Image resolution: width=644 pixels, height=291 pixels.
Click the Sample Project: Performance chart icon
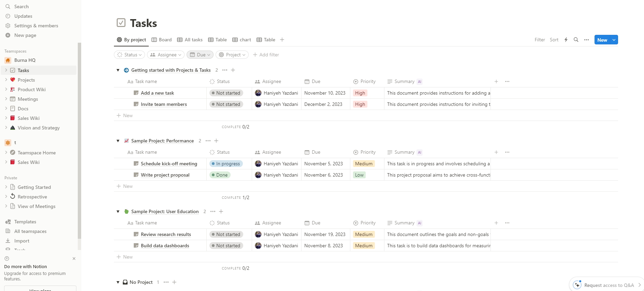pyautogui.click(x=127, y=141)
